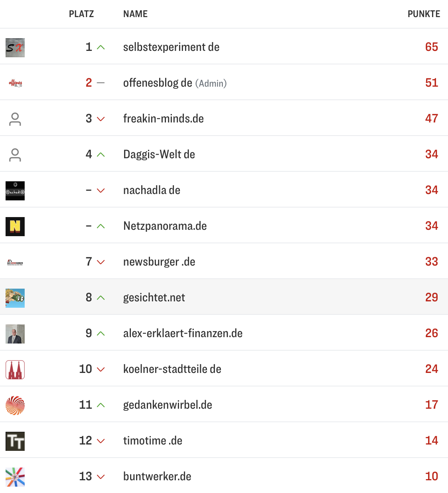Click the newsburger logo icon
This screenshot has height=493, width=448.
15,262
